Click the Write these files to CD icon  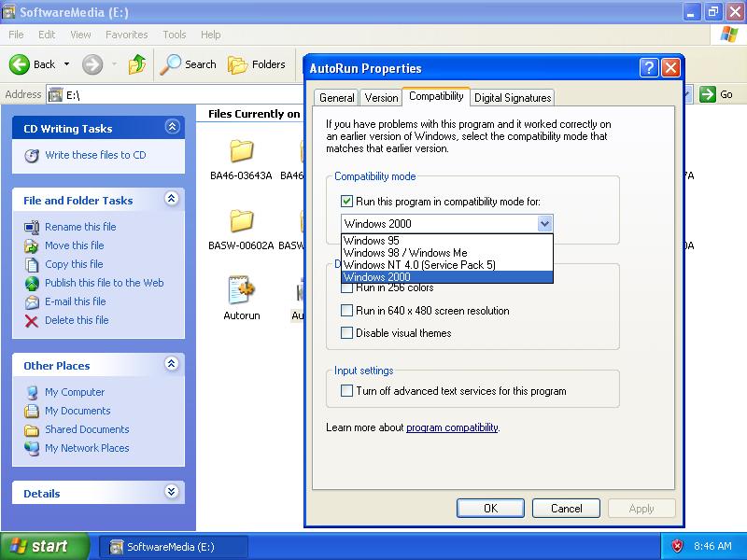coord(32,156)
